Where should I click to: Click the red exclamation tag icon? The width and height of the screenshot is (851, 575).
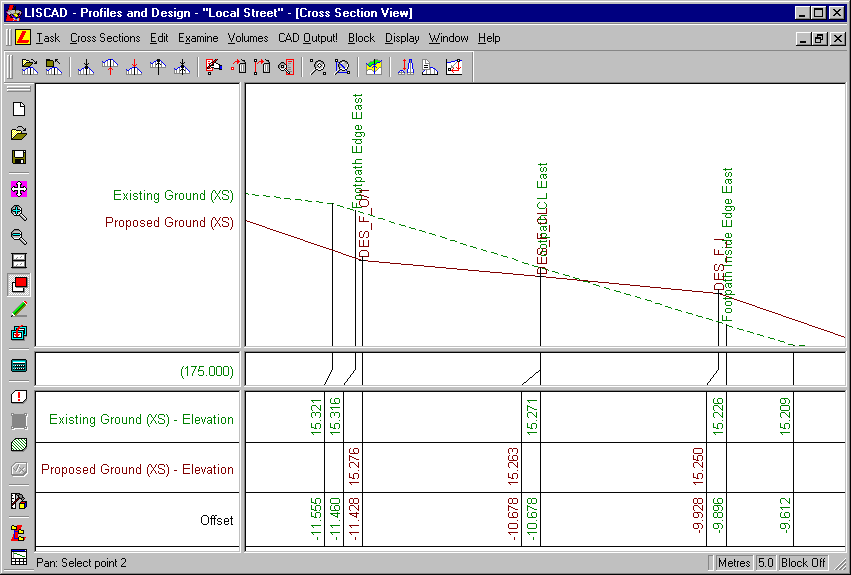coord(19,397)
